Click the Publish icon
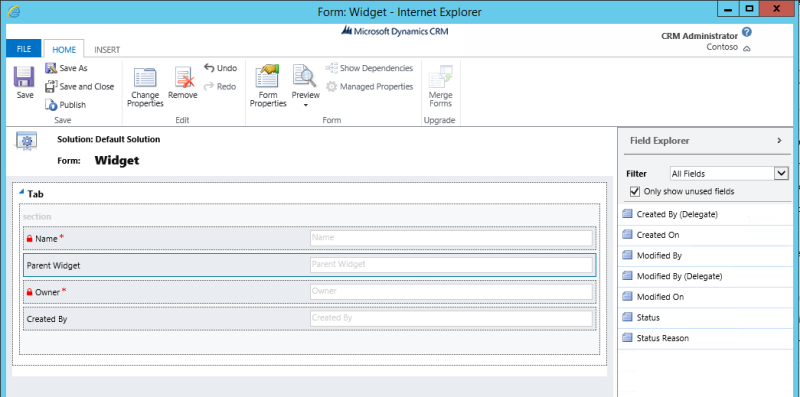 51,105
